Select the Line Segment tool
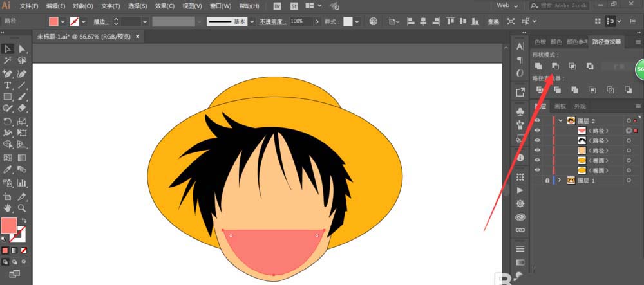The height and width of the screenshot is (285, 644). pyautogui.click(x=22, y=85)
